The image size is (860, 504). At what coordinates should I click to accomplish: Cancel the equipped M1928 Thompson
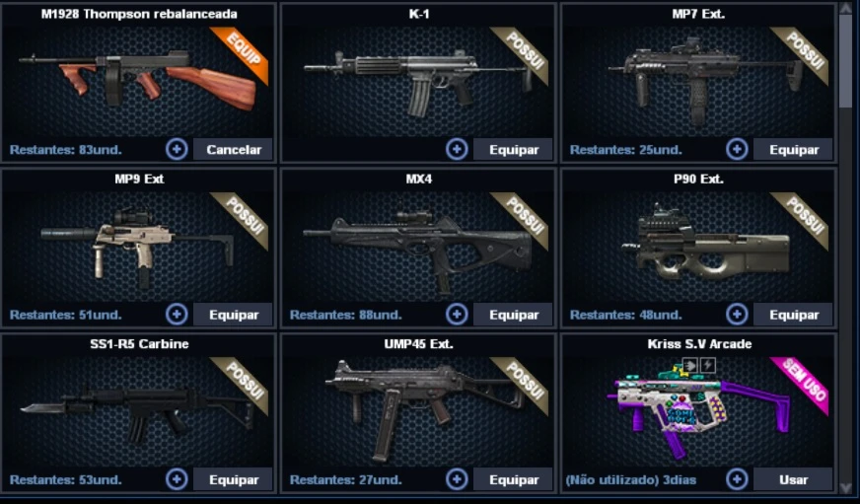233,149
